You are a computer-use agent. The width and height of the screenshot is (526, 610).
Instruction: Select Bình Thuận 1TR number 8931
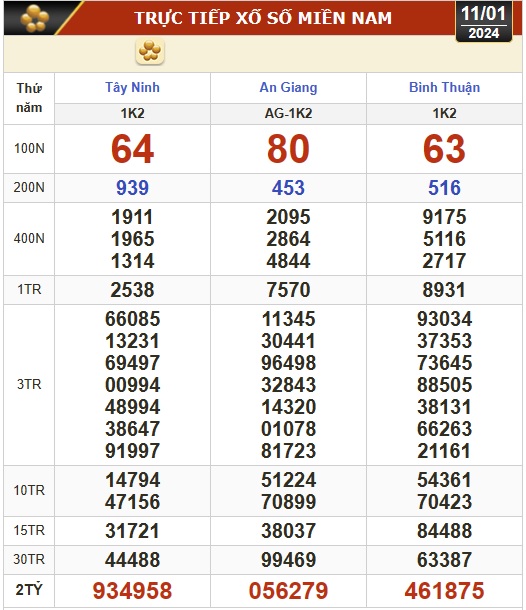[x=444, y=290]
